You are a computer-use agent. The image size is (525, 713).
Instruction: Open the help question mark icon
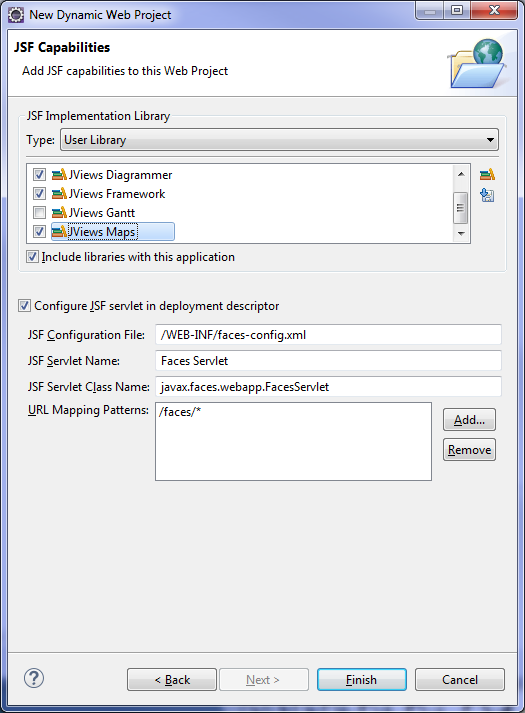click(34, 678)
